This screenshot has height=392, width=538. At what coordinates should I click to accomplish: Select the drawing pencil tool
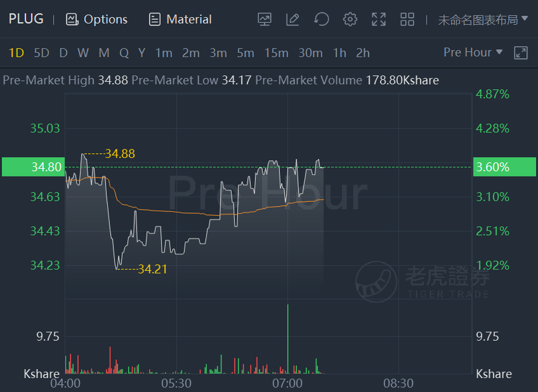click(292, 19)
